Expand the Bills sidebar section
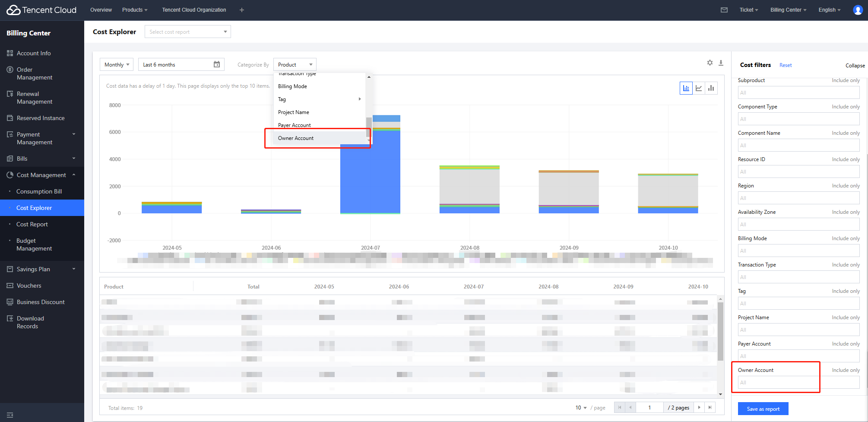This screenshot has width=868, height=422. [42, 159]
